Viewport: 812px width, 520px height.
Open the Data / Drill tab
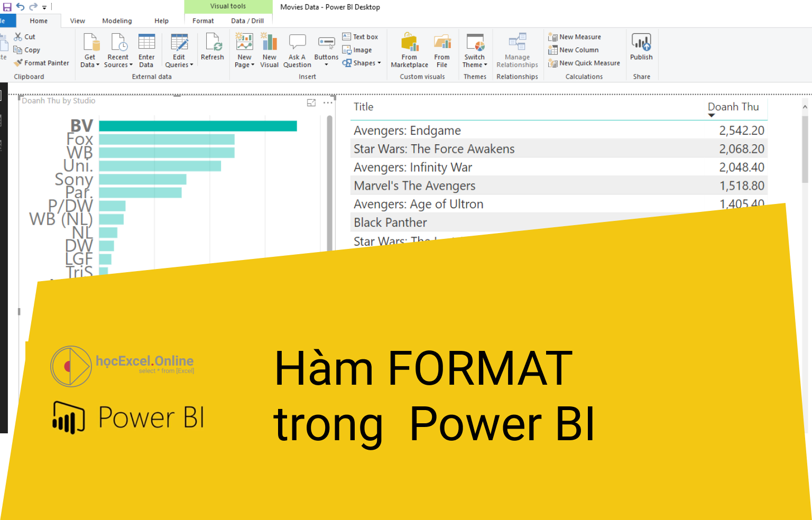tap(247, 21)
